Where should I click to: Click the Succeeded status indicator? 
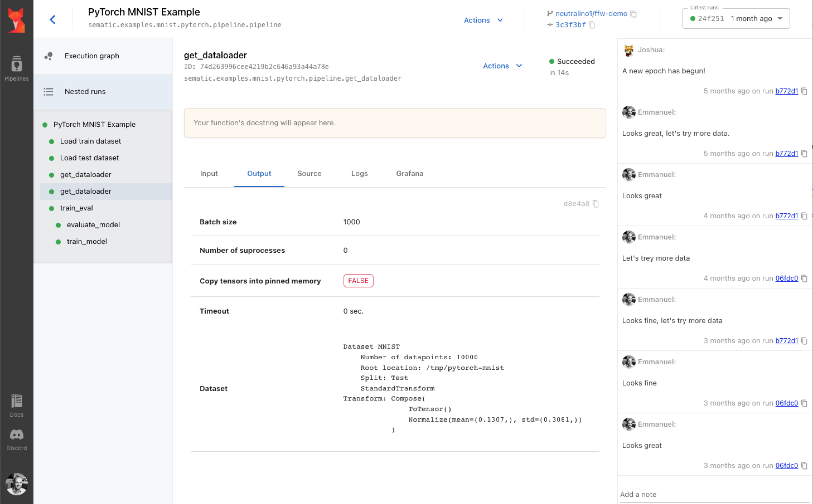pos(572,61)
